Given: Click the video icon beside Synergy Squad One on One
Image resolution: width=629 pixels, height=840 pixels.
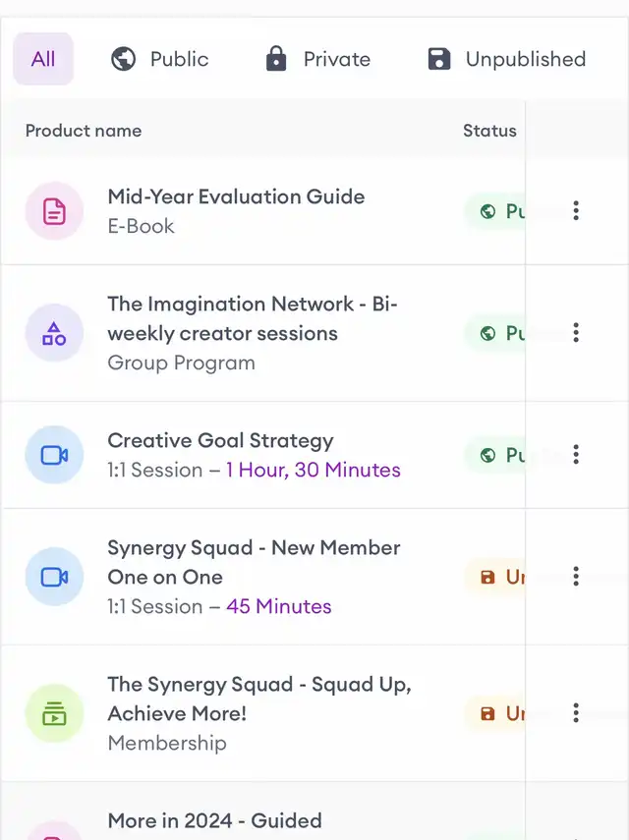Looking at the screenshot, I should (x=54, y=577).
